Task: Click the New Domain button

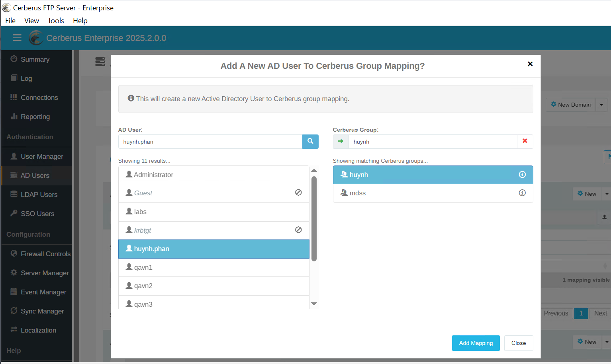Action: point(571,105)
